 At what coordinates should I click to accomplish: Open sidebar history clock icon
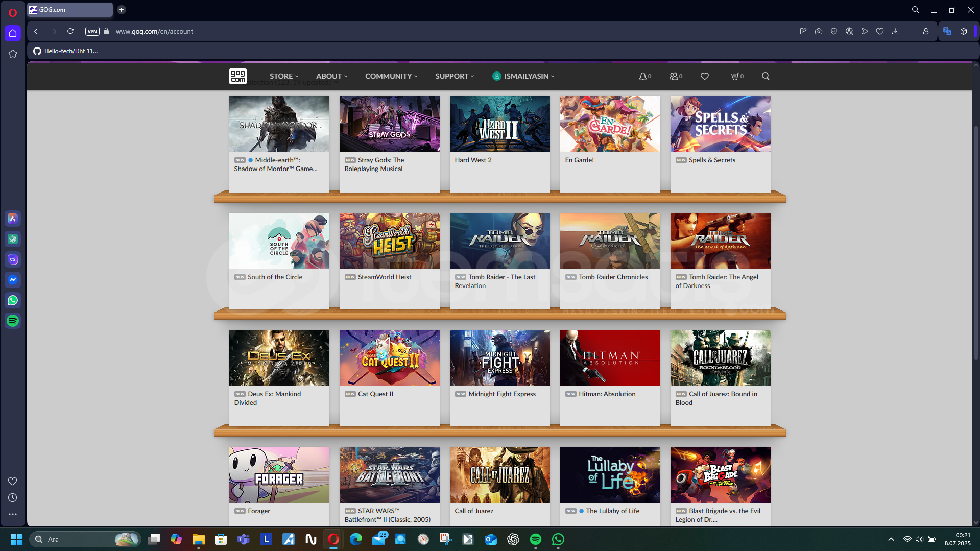[13, 498]
